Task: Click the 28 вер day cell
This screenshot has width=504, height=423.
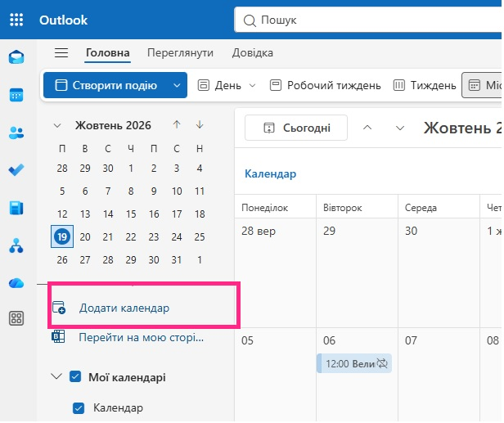Action: coord(276,273)
